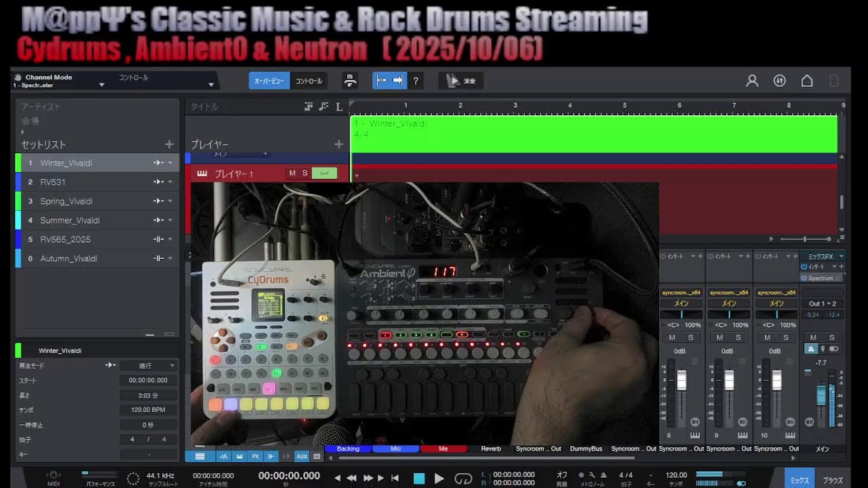Viewport: 868px width, 488px height.
Task: Toggle the loop button in transport
Action: pyautogui.click(x=463, y=479)
